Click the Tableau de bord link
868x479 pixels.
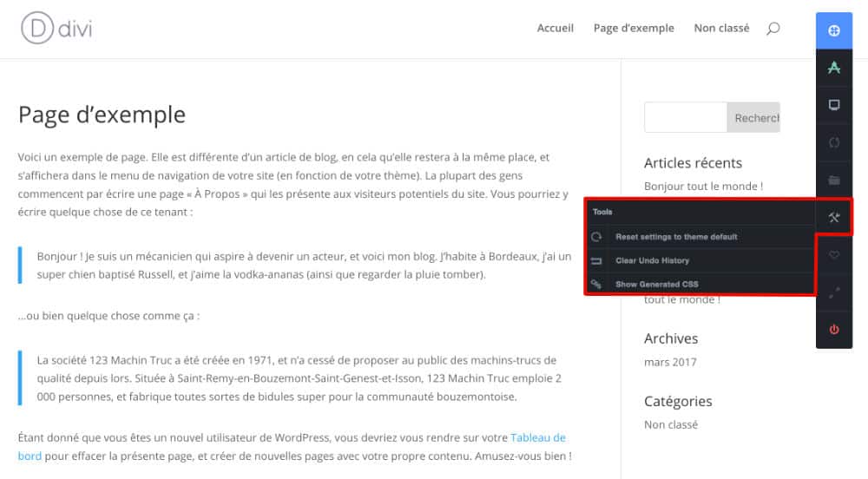pos(537,437)
